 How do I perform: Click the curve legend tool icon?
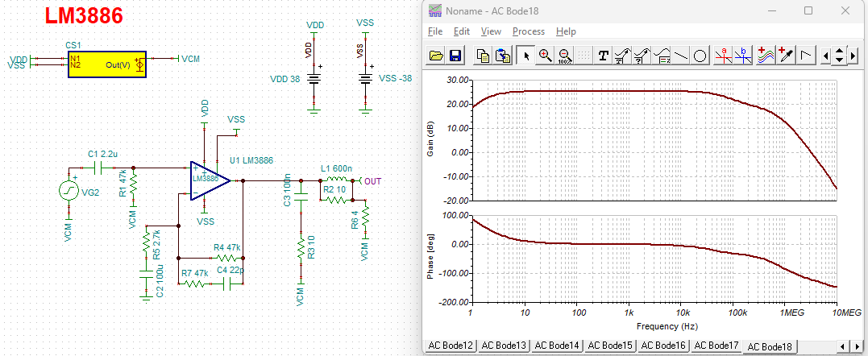point(662,56)
